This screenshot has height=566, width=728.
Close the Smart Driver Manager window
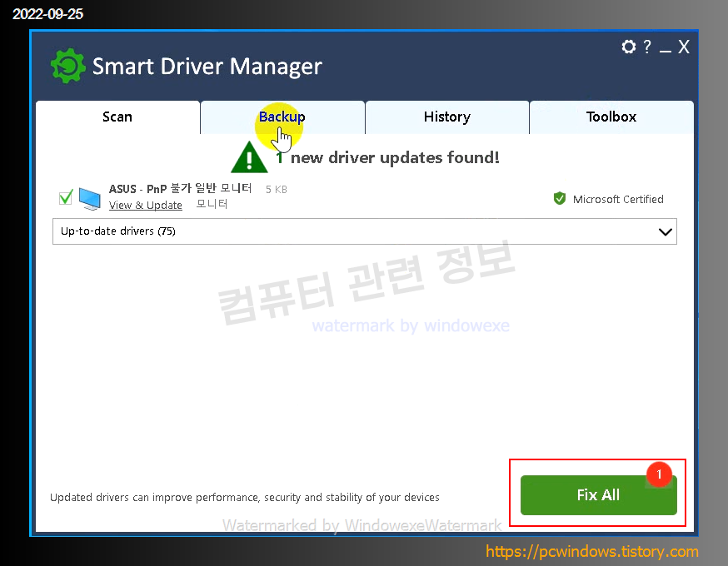[x=683, y=47]
